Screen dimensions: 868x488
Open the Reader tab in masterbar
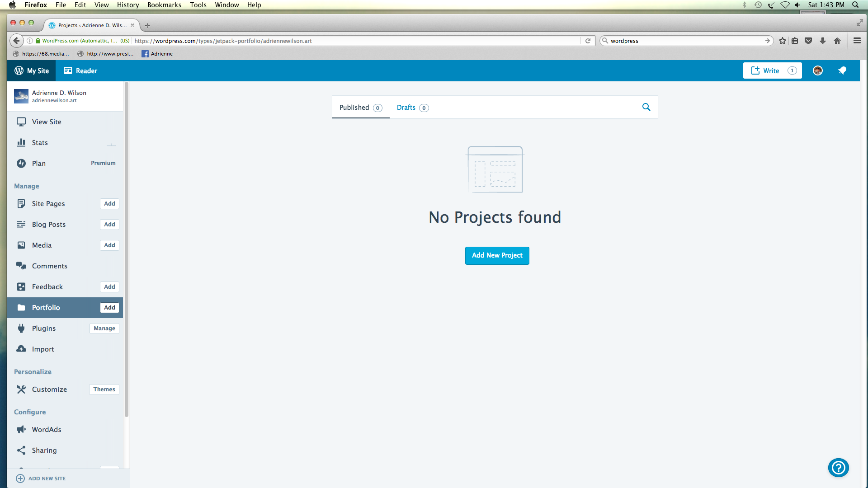click(x=80, y=71)
